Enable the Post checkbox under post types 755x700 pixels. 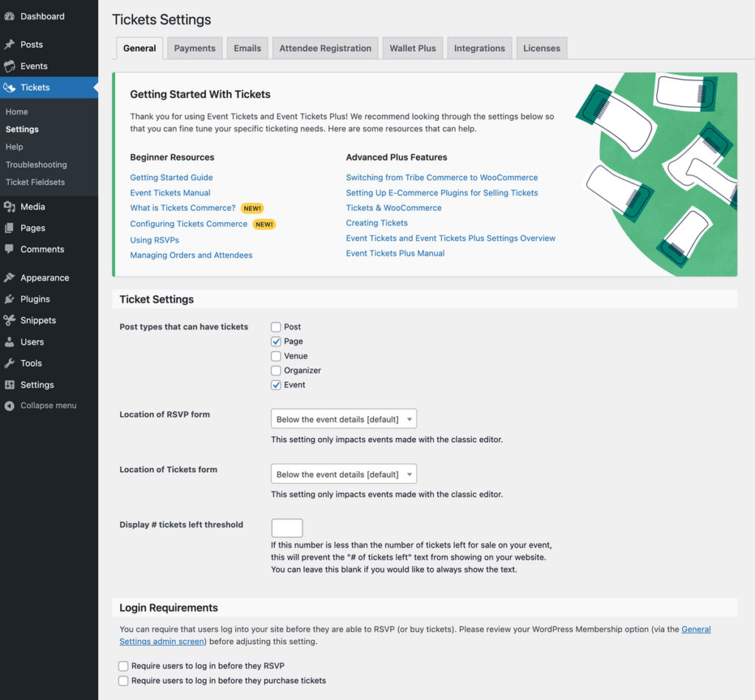(275, 327)
